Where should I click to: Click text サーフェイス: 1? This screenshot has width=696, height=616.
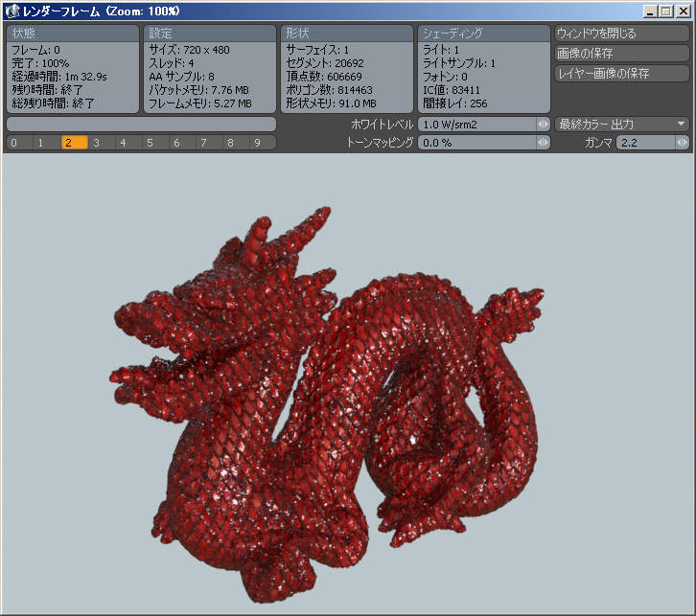(x=317, y=50)
